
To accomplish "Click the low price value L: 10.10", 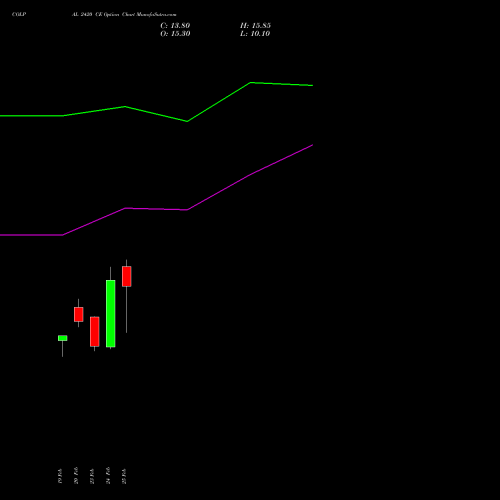I will 255,34.
